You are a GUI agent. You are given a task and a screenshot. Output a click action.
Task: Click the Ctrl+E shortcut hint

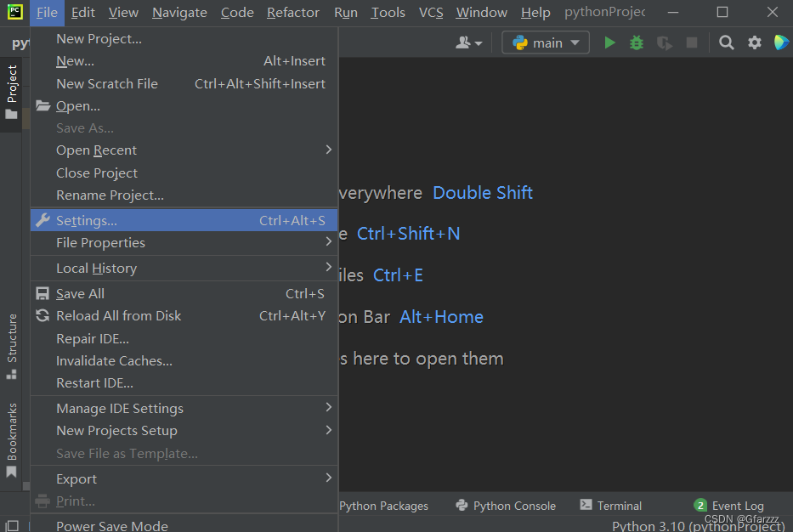398,275
